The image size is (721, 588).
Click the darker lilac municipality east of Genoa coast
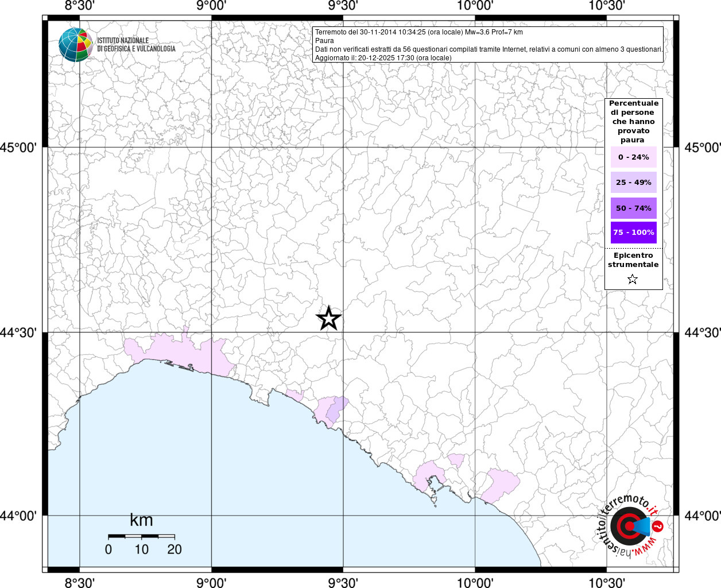(x=338, y=409)
